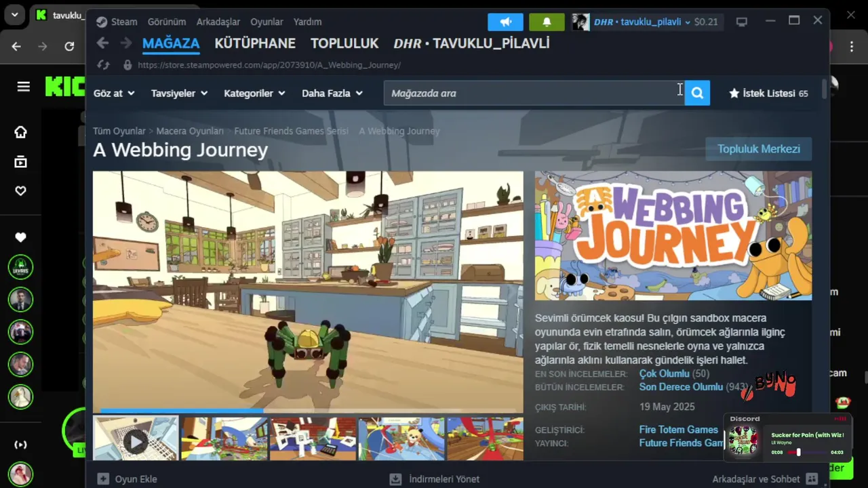Click the Big Picture mode monitor icon

click(x=742, y=22)
